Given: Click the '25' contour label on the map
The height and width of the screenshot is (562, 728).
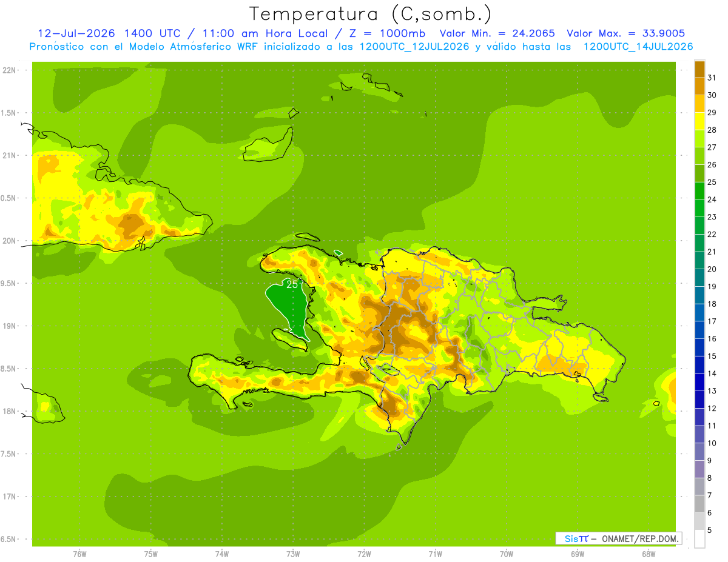Looking at the screenshot, I should [x=292, y=284].
